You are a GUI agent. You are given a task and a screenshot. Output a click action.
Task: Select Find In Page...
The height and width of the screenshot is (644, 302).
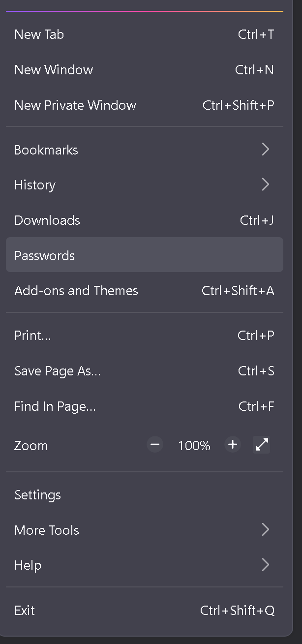coord(145,406)
